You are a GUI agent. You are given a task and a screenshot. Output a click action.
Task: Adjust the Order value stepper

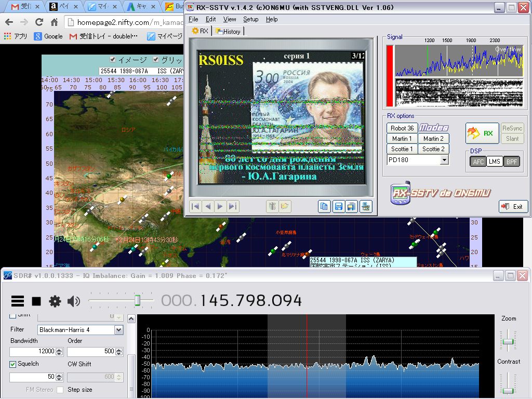[x=119, y=352]
